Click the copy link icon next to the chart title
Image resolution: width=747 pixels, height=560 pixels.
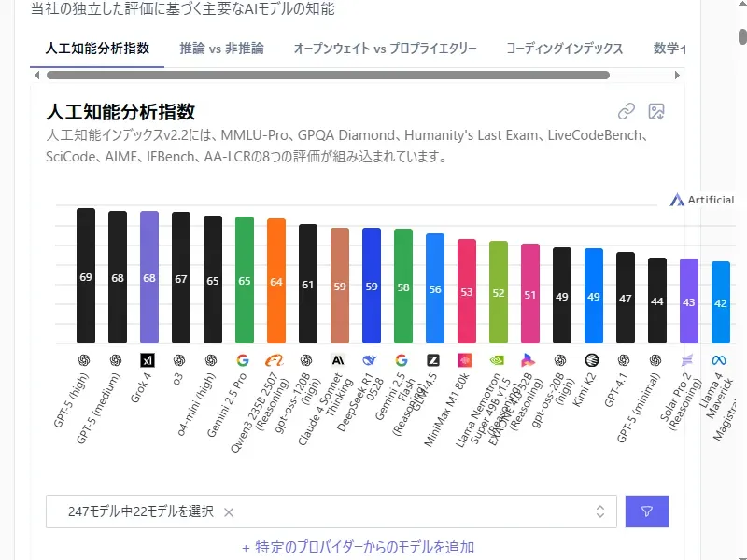[627, 110]
